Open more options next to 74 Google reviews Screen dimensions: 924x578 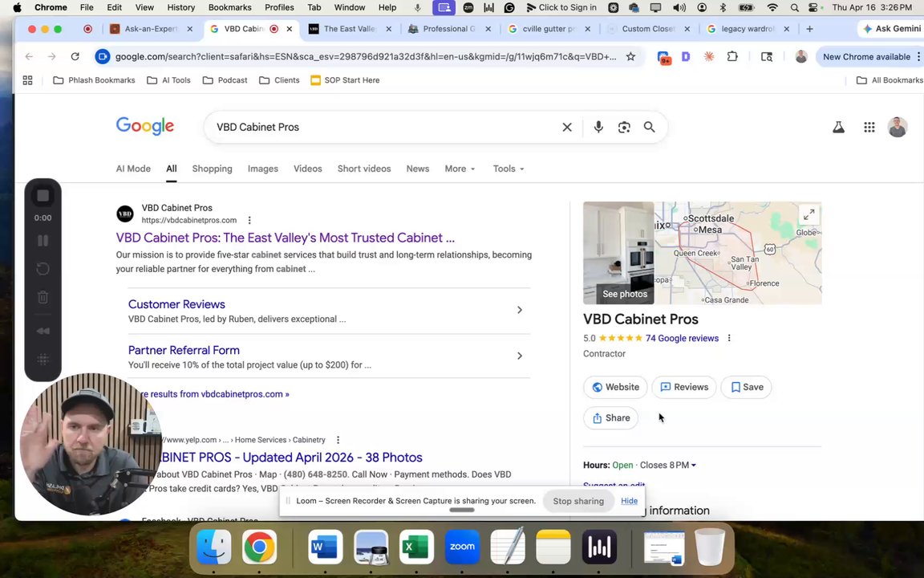[730, 338]
